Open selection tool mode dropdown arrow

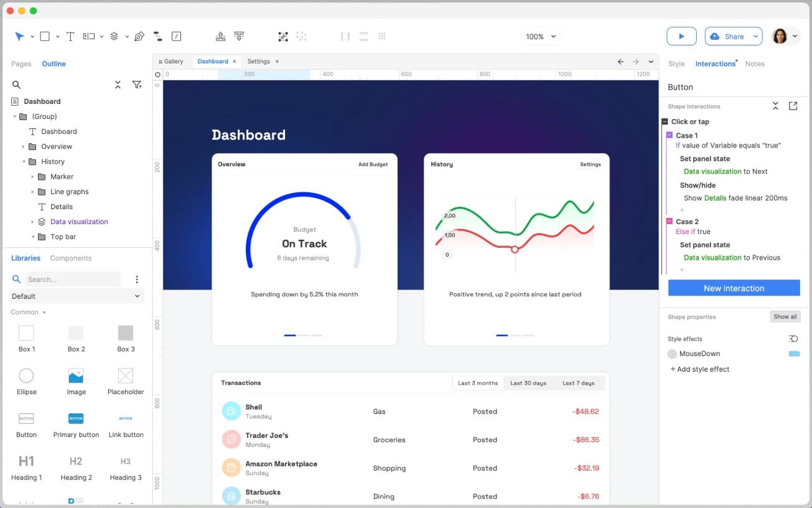pyautogui.click(x=32, y=37)
